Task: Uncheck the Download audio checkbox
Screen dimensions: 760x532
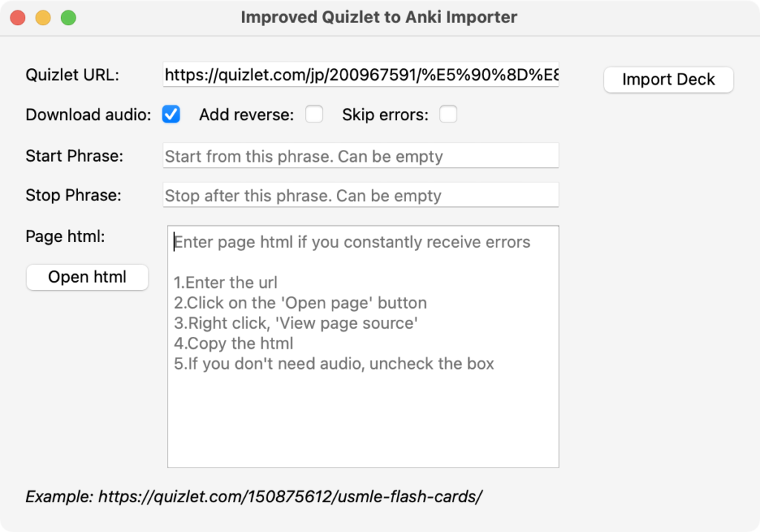Action: point(171,114)
